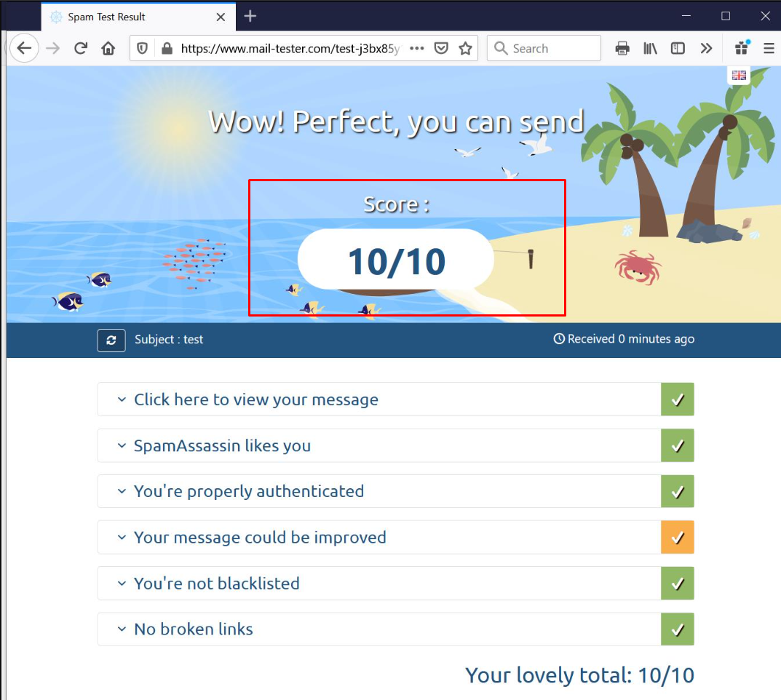Viewport: 781px width, 700px height.
Task: Expand 'Click here to view your message'
Action: [255, 399]
